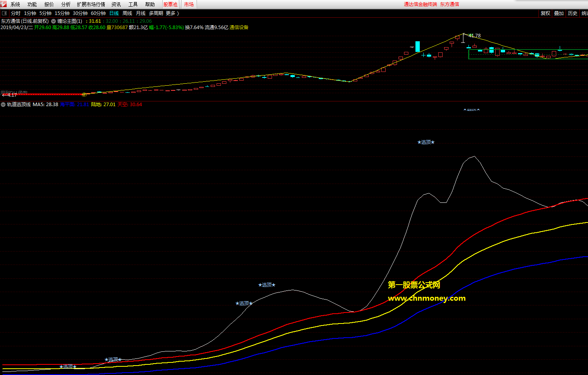The image size is (588, 375).
Task: Click the 幅-1.77(-5.83%) change value
Action: click(x=166, y=28)
